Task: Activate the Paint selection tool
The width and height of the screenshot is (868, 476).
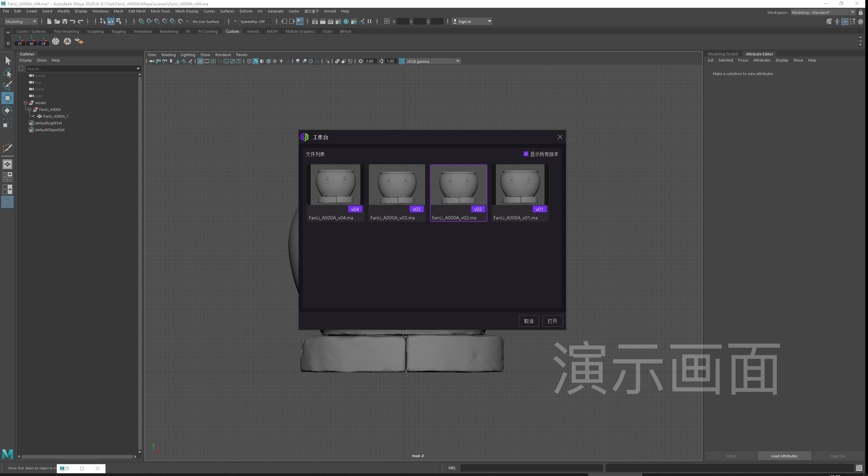Action: tap(7, 86)
